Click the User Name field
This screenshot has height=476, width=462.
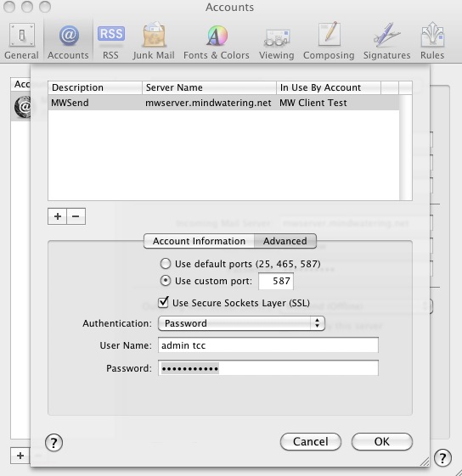pos(268,345)
